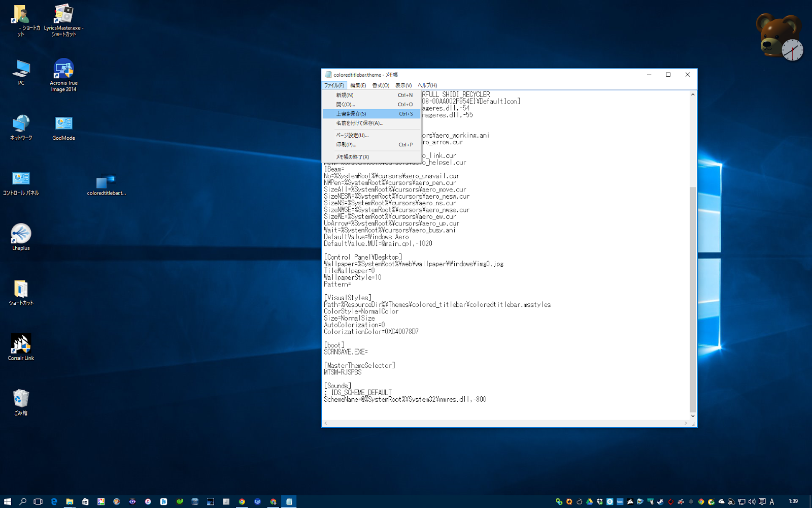Click the AutoColorization=0 line

pos(354,325)
